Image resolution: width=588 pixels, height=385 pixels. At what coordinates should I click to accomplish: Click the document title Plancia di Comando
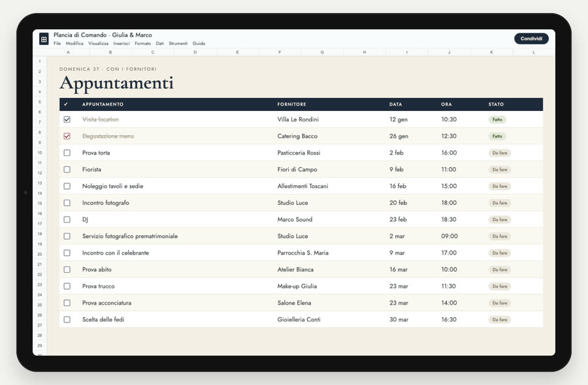[80, 35]
